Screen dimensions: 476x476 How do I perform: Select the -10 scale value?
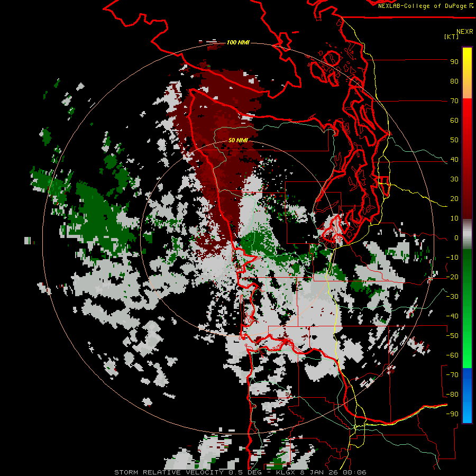(452, 258)
